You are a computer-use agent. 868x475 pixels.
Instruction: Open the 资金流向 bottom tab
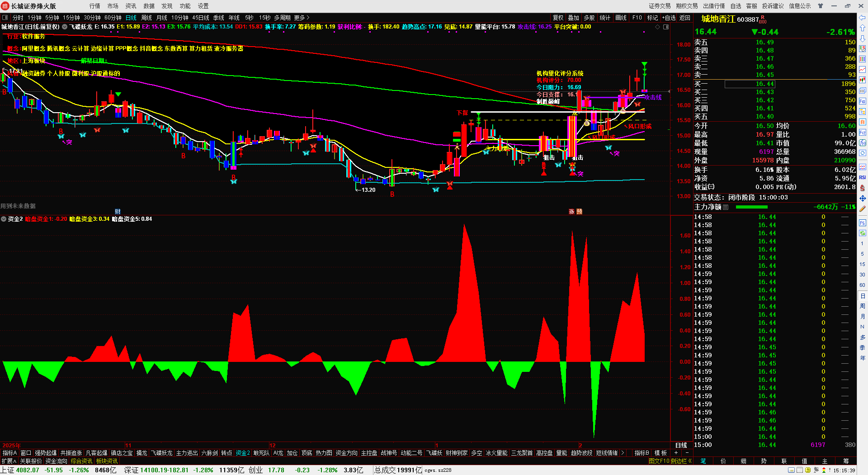point(56,461)
